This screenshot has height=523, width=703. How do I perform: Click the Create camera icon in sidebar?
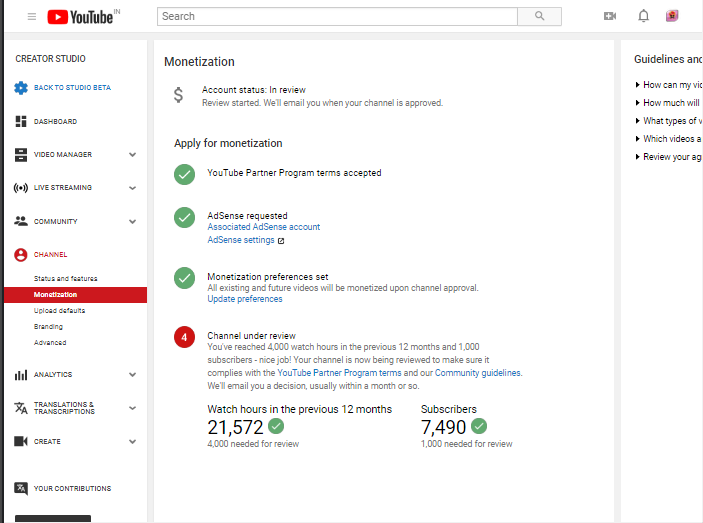(21, 441)
